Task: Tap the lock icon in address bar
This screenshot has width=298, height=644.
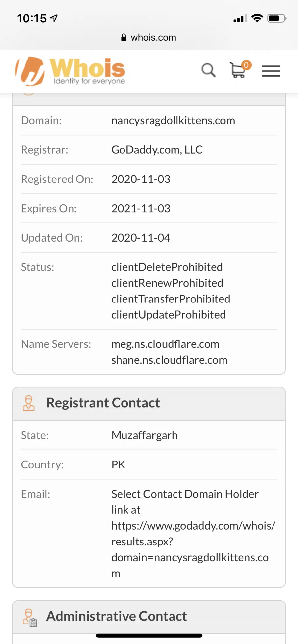Action: [124, 37]
